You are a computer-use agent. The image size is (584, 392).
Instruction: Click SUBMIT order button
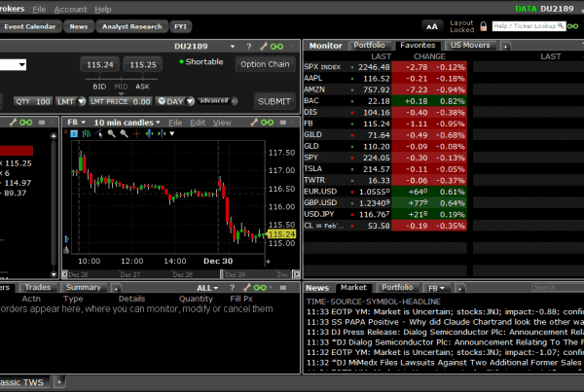[x=274, y=101]
